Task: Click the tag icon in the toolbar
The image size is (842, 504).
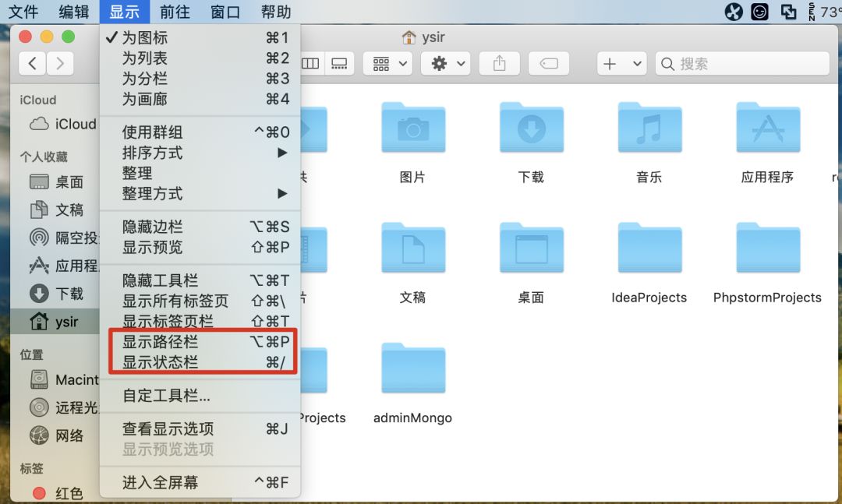Action: pos(549,63)
